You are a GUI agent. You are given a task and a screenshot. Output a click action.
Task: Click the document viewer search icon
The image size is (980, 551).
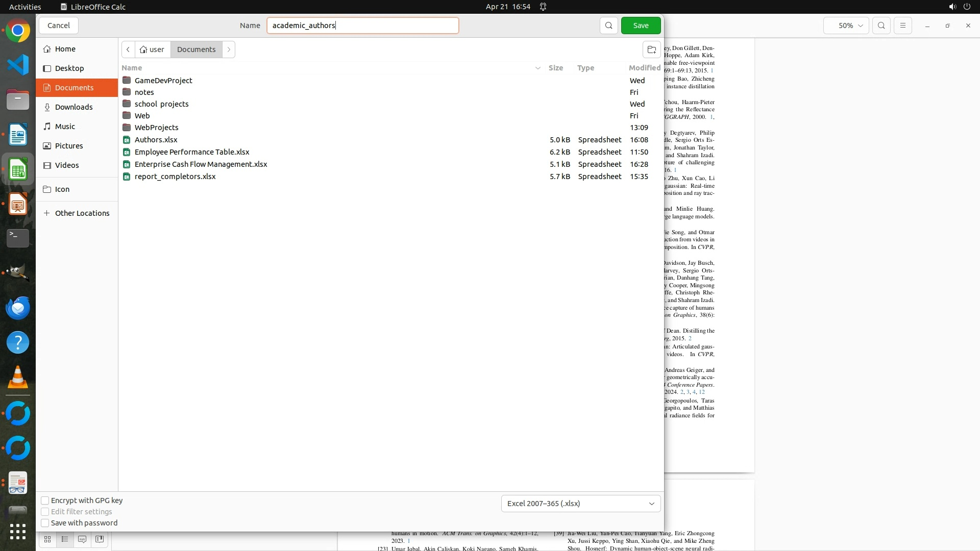click(881, 26)
